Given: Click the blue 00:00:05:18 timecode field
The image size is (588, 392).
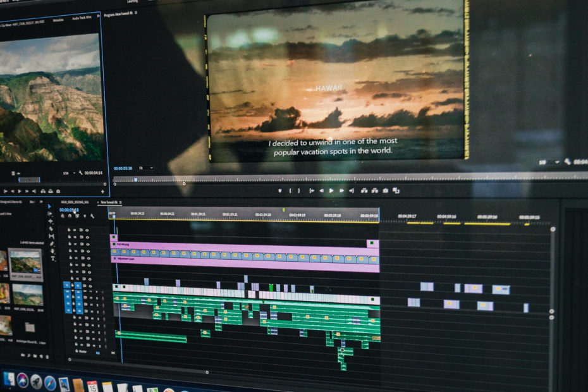Looking at the screenshot, I should coord(68,209).
